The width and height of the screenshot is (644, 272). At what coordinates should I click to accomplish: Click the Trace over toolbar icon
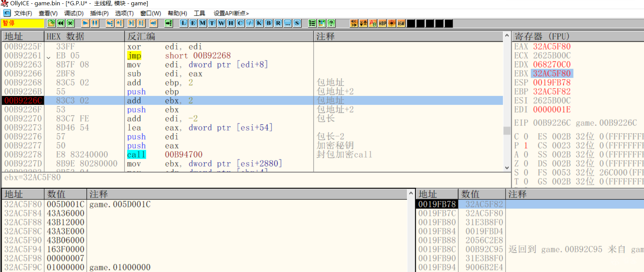coord(141,23)
